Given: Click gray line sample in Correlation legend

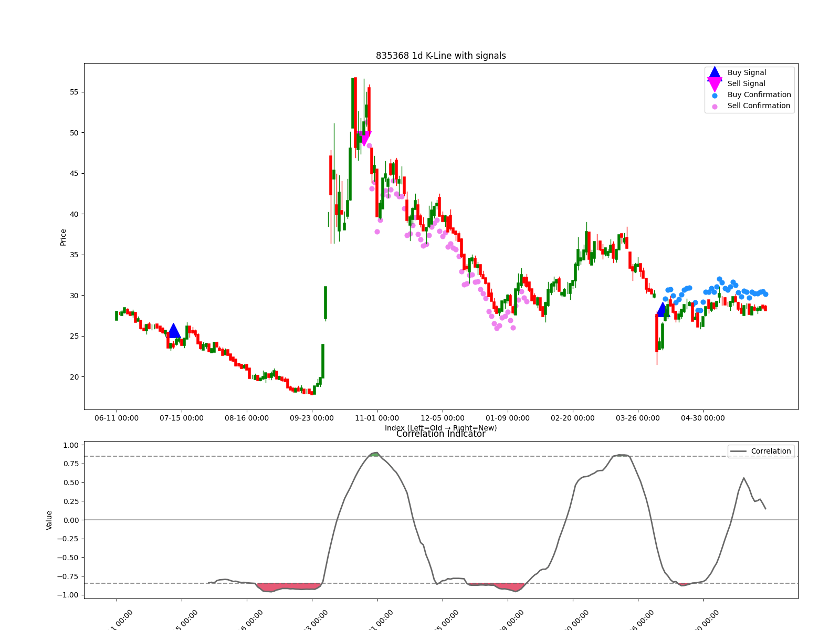Looking at the screenshot, I should click(x=739, y=451).
